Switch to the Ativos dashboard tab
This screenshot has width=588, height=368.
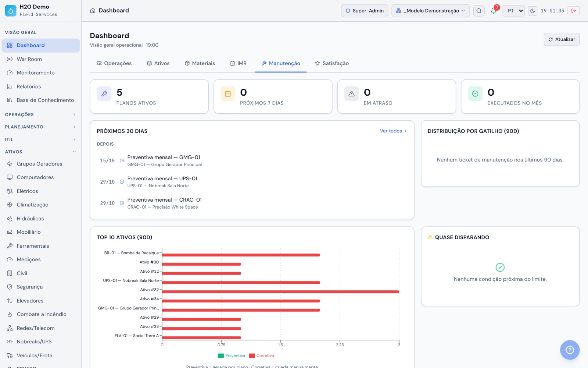(158, 63)
